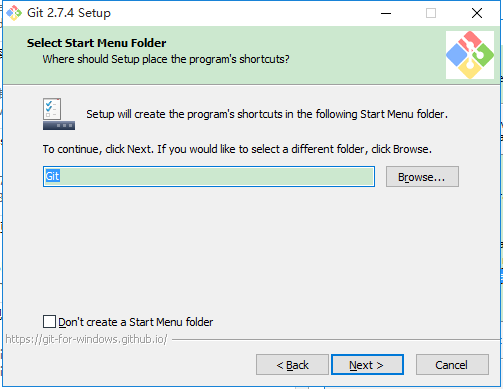Click the Select Start Menu Folder heading
This screenshot has width=503, height=389.
96,43
